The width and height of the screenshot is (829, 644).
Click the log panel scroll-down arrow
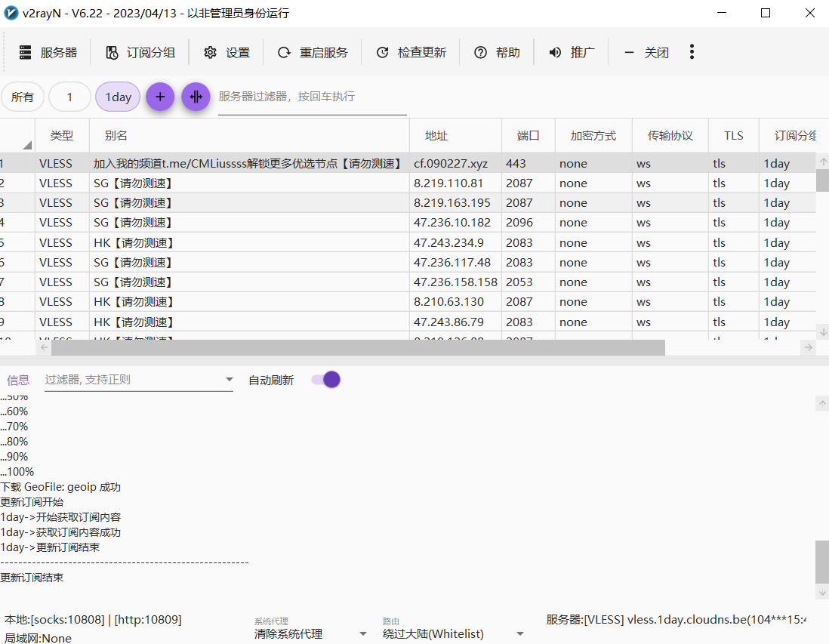pyautogui.click(x=823, y=593)
